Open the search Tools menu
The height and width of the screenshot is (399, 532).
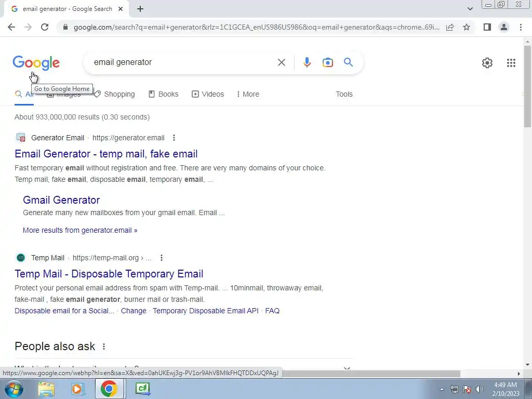344,95
